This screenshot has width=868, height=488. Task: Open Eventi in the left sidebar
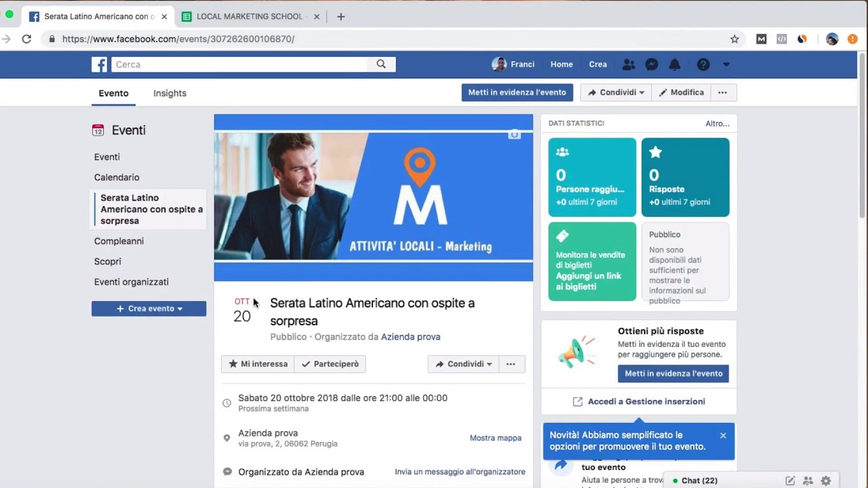[x=107, y=157]
